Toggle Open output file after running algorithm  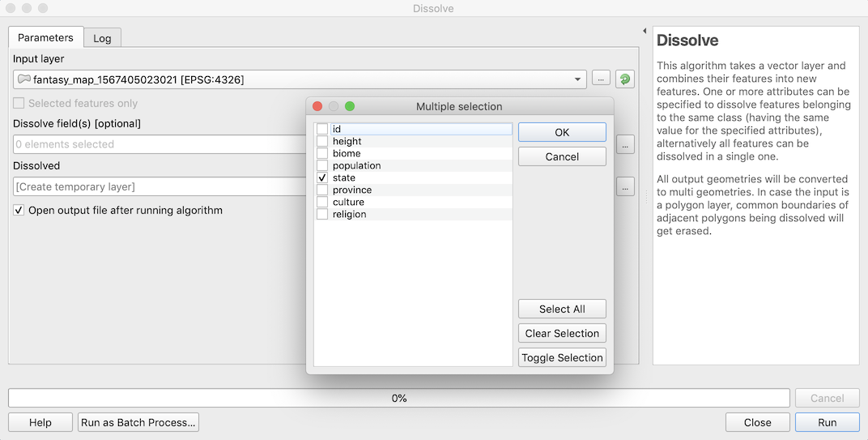[x=19, y=210]
